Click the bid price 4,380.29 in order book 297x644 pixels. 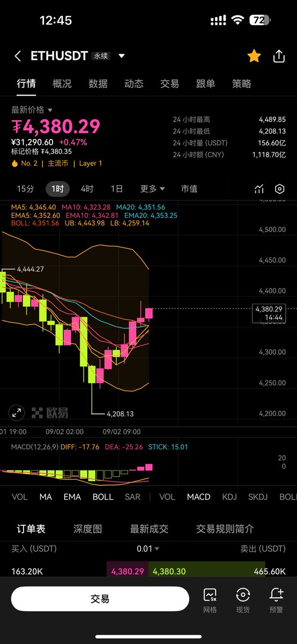click(128, 572)
